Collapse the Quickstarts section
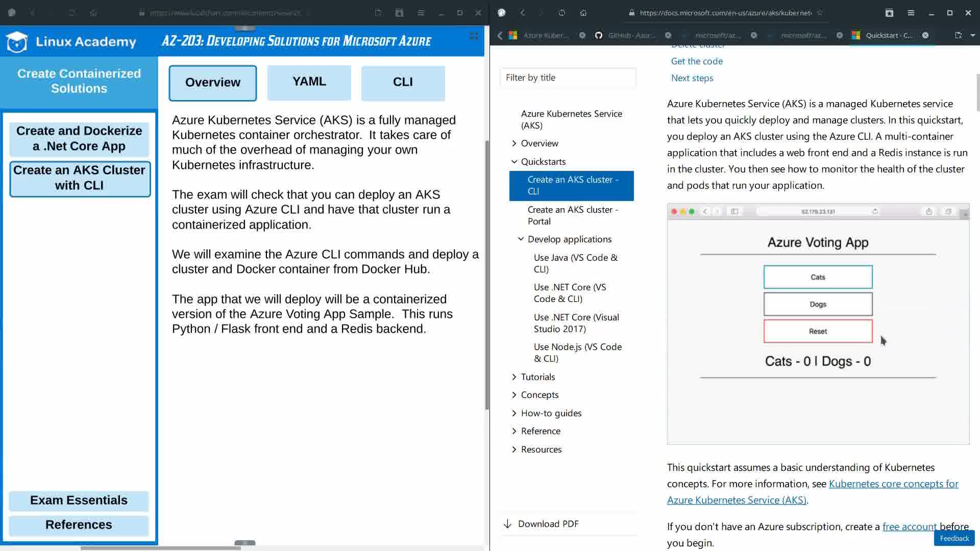This screenshot has height=551, width=980. click(514, 162)
